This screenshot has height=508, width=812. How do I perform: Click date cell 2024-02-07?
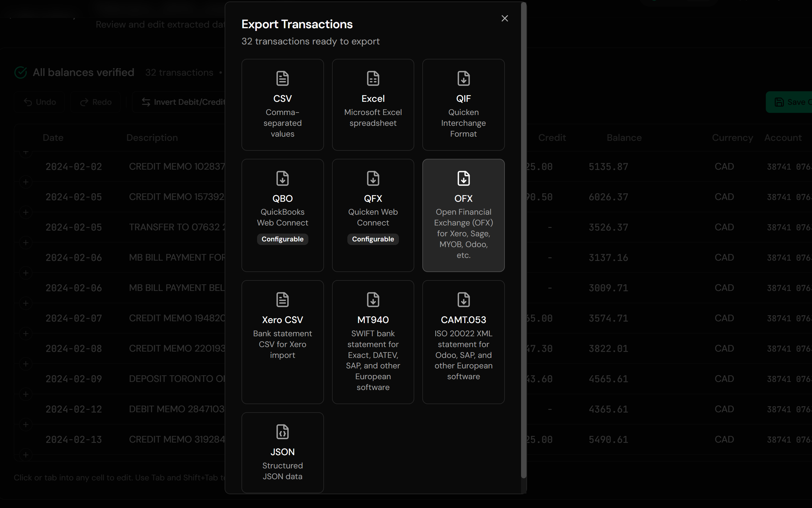[x=74, y=318]
